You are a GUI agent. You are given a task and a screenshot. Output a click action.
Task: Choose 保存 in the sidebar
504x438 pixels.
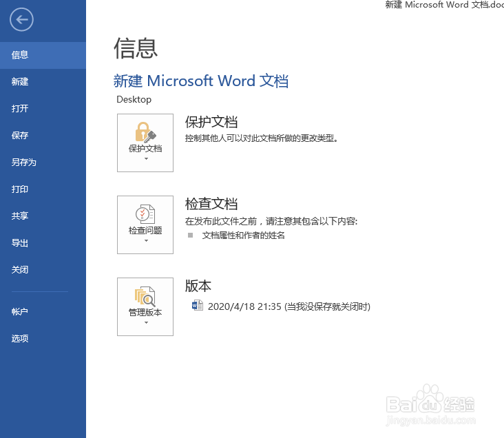tap(43, 136)
